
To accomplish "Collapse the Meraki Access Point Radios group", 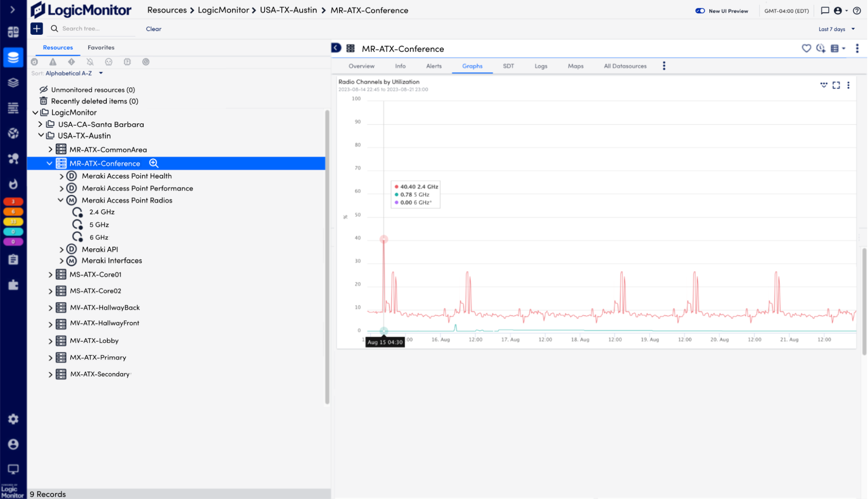I will click(x=61, y=200).
